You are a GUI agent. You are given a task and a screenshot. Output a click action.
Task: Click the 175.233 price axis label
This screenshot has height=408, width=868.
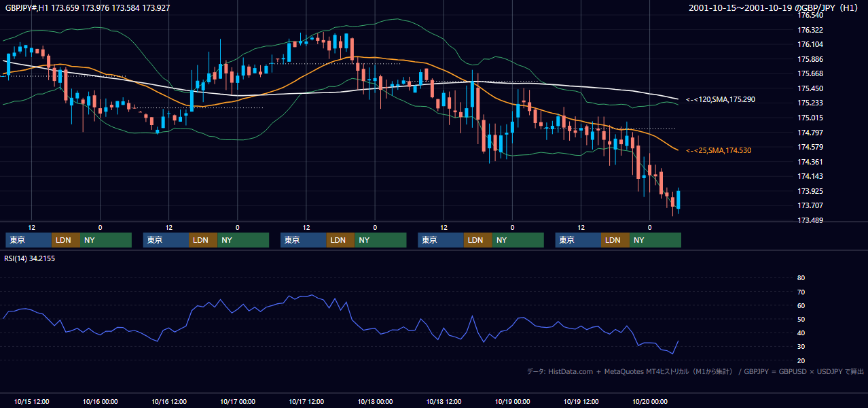tap(810, 103)
